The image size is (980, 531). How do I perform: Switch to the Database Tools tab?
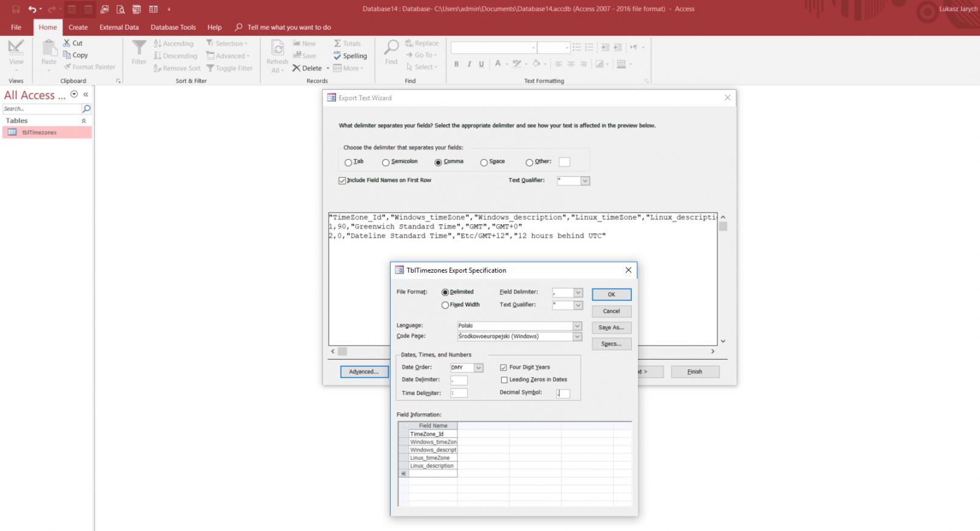point(173,27)
